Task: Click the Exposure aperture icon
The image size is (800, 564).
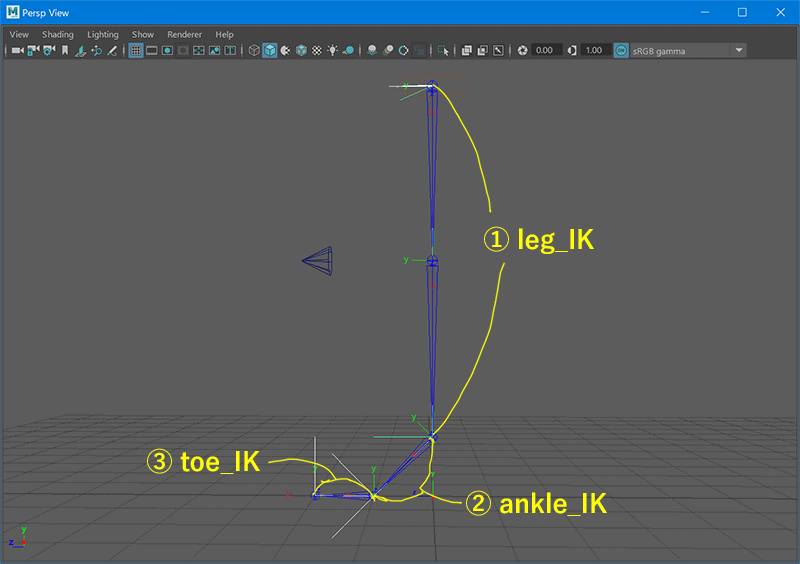Action: 522,51
